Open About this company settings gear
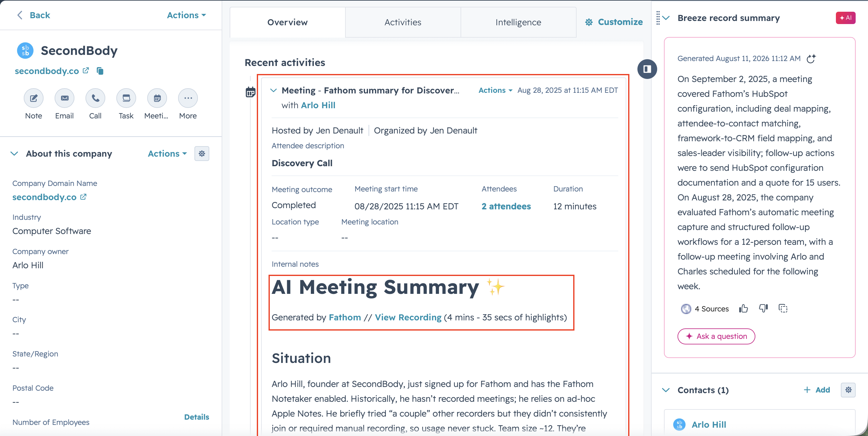The image size is (868, 436). tap(202, 154)
